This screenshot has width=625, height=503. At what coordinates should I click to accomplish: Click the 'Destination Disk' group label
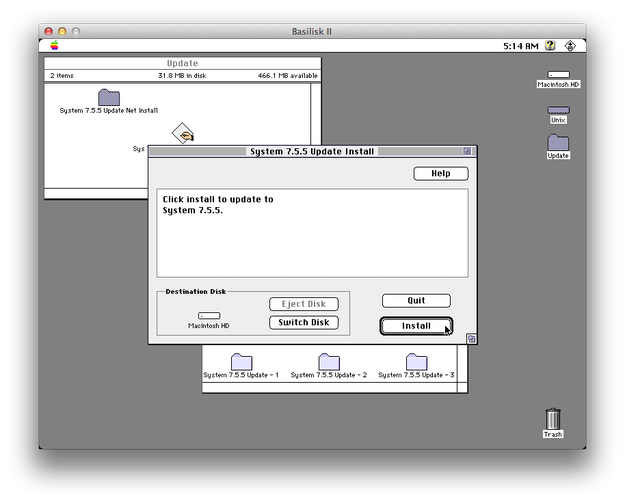click(x=196, y=291)
